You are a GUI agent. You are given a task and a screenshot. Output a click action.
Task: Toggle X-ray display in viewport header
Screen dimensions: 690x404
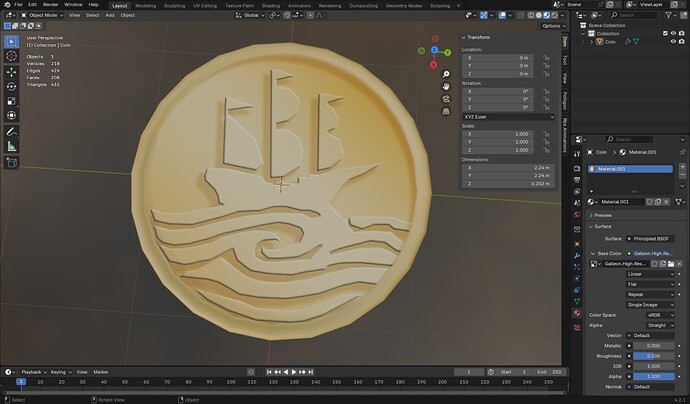click(521, 15)
